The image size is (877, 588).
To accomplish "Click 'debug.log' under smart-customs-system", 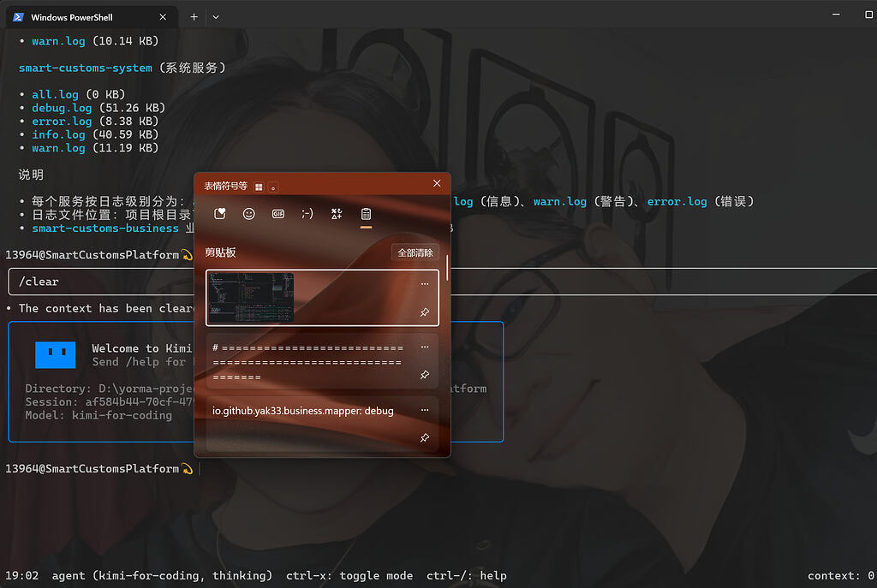I will coord(62,108).
